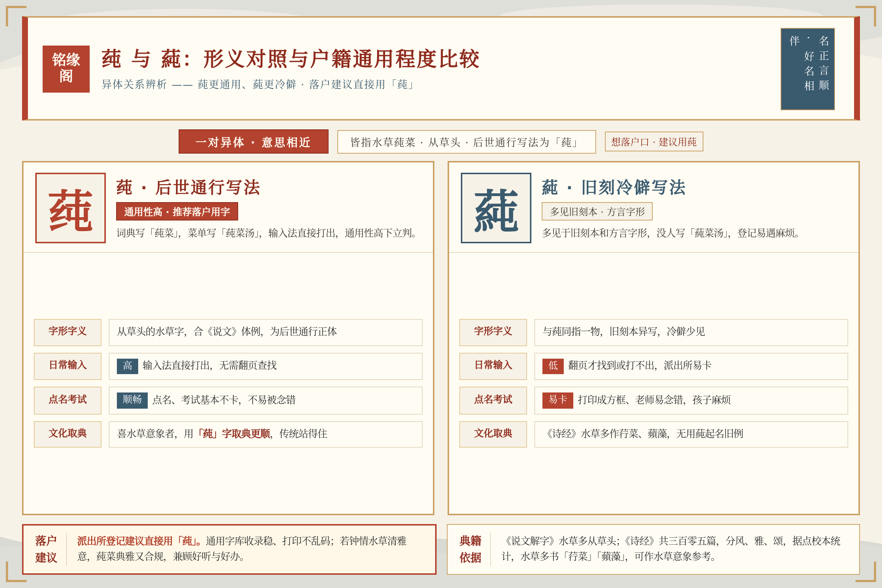Viewport: 882px width, 588px height.
Task: Select the 点名考试 label in the 蒓 panel
Action: click(x=493, y=401)
